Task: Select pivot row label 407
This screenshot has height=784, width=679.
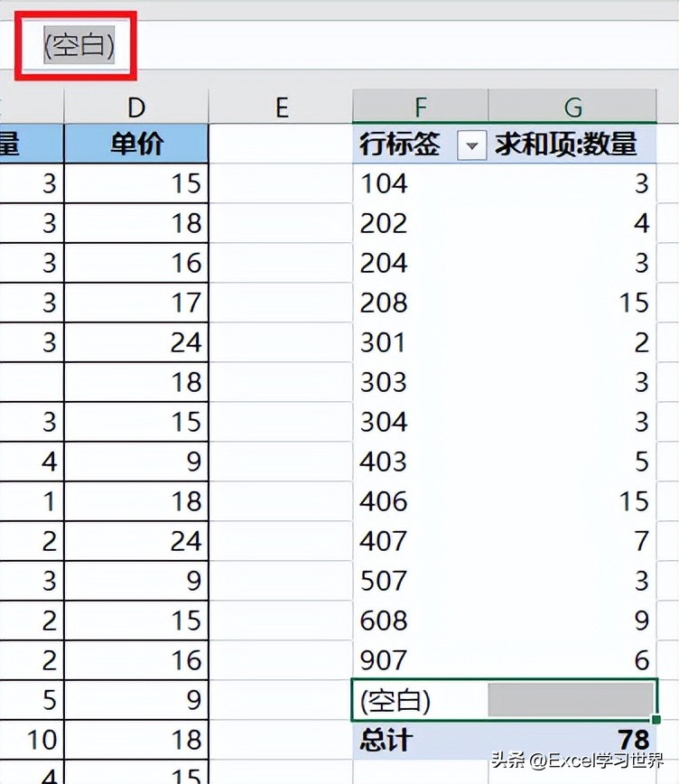Action: (x=384, y=541)
